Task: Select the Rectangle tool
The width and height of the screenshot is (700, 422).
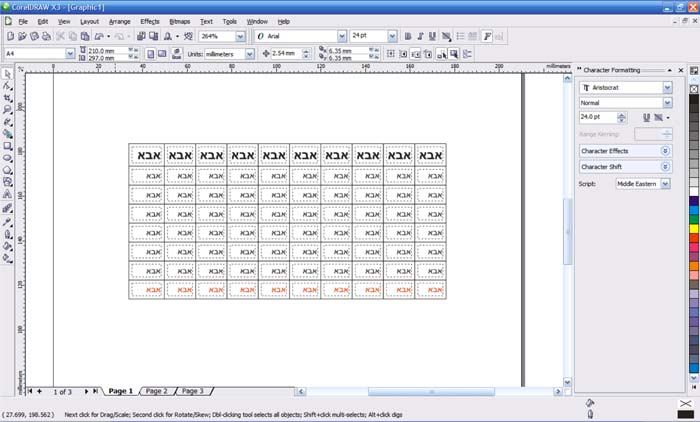Action: pyautogui.click(x=7, y=146)
